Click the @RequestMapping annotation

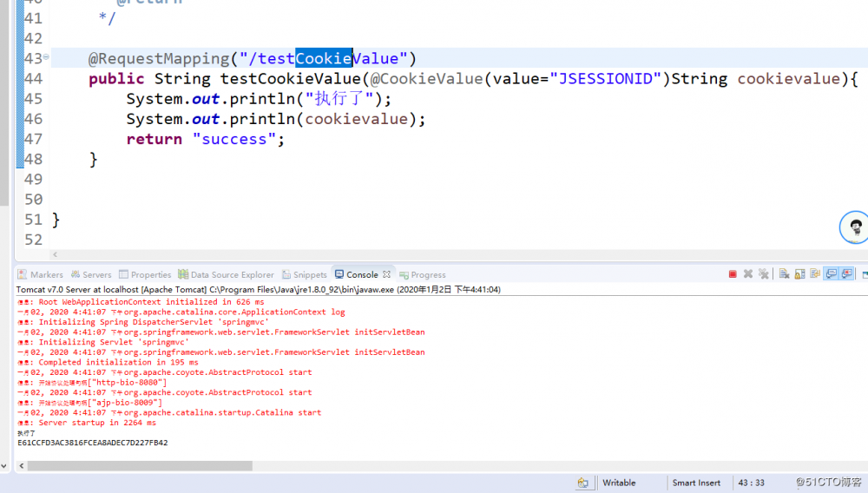coord(159,58)
